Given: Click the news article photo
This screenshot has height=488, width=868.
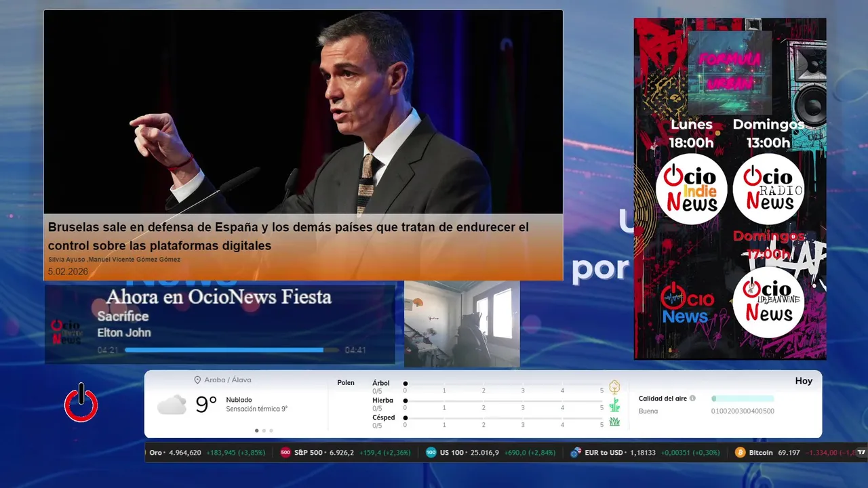Looking at the screenshot, I should (303, 112).
